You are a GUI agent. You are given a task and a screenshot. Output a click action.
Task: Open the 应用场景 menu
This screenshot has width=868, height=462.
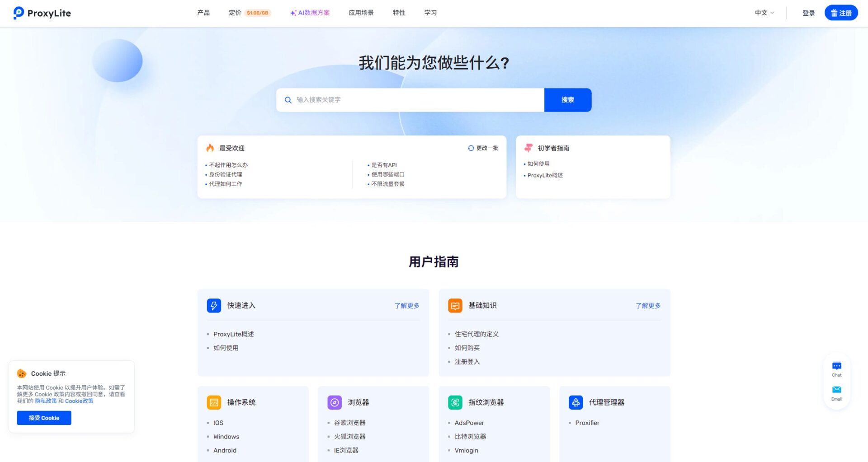tap(361, 13)
